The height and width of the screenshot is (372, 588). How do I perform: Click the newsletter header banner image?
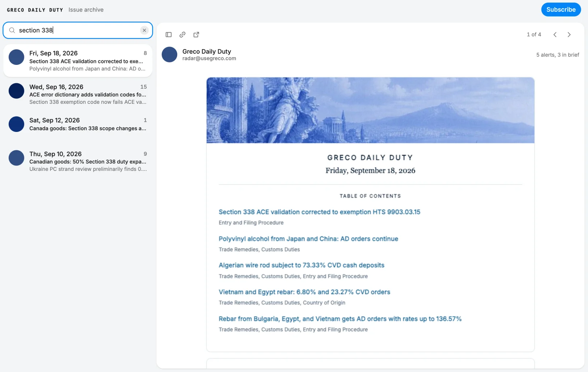370,110
